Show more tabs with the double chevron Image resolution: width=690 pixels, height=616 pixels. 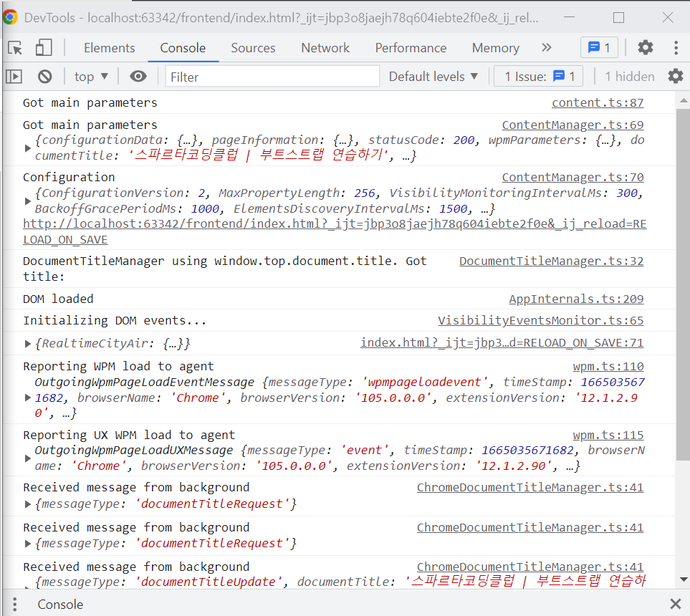point(547,48)
